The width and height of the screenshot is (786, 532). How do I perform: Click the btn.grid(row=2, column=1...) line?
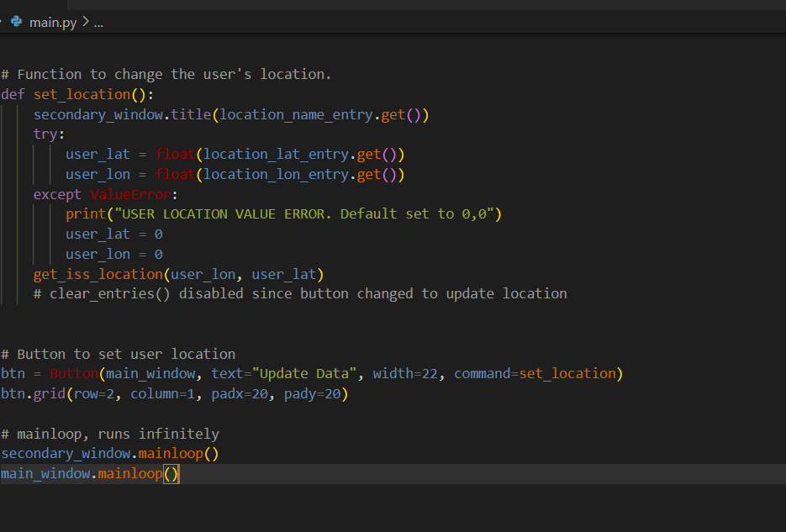(175, 393)
